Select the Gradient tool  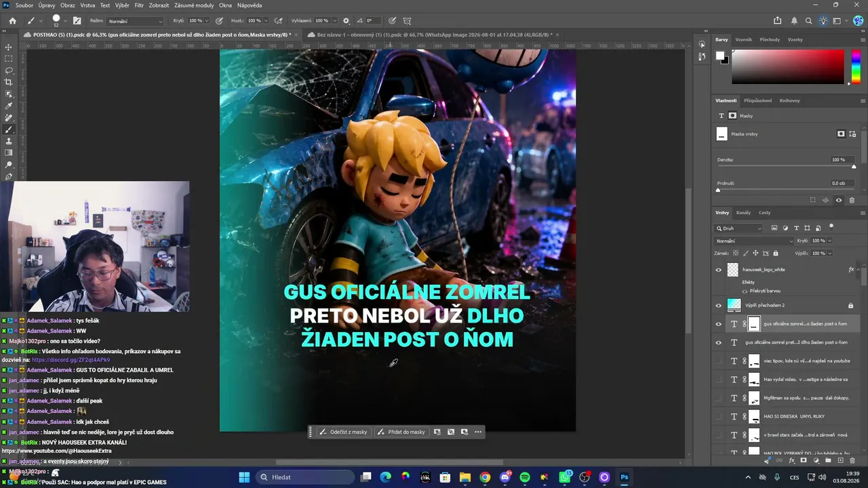click(x=9, y=153)
